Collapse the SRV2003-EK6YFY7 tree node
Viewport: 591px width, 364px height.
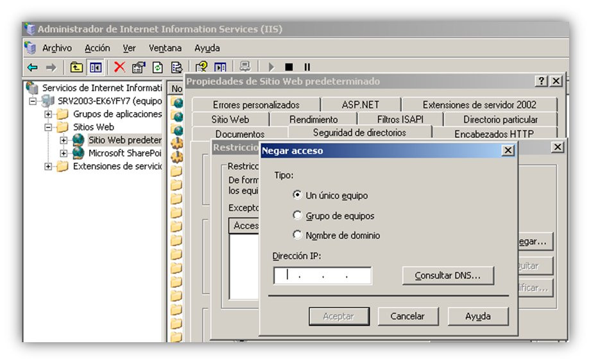point(33,101)
